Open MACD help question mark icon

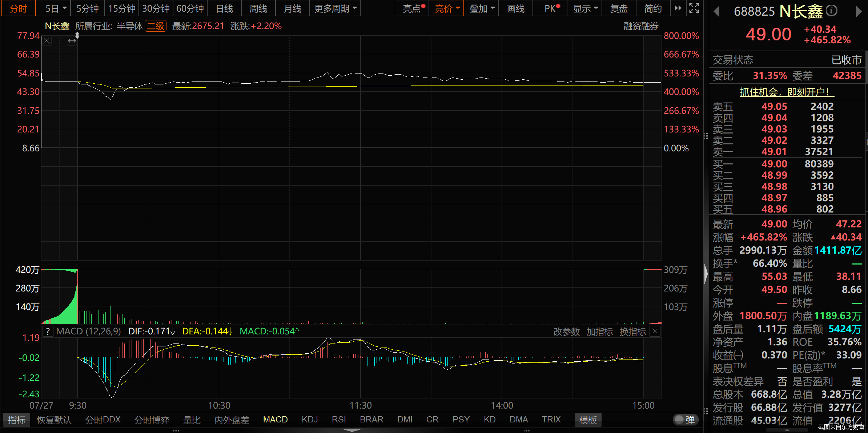(x=48, y=331)
